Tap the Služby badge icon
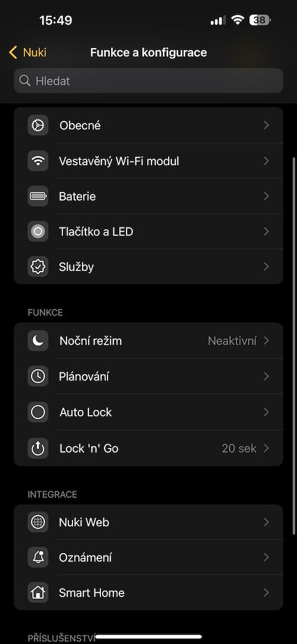Image resolution: width=297 pixels, height=644 pixels. (38, 267)
